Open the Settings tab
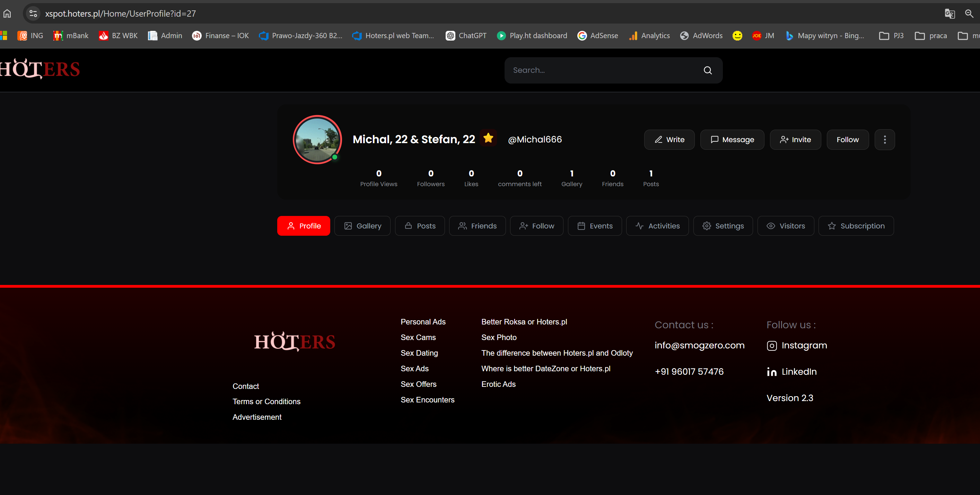Image resolution: width=980 pixels, height=495 pixels. pos(723,226)
